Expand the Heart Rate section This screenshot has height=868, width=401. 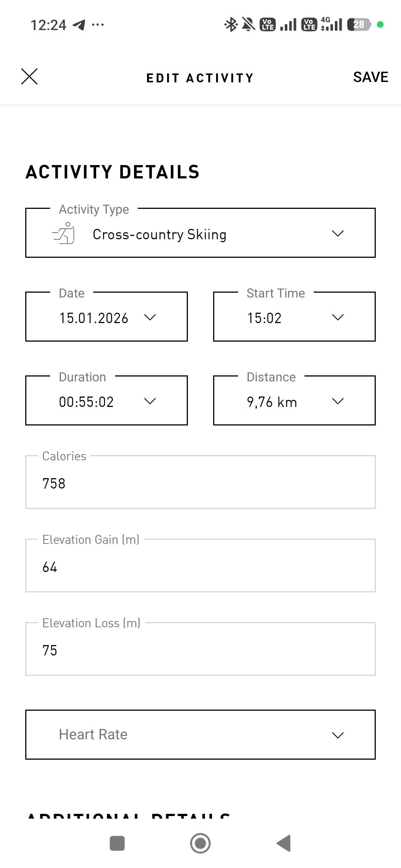(200, 734)
